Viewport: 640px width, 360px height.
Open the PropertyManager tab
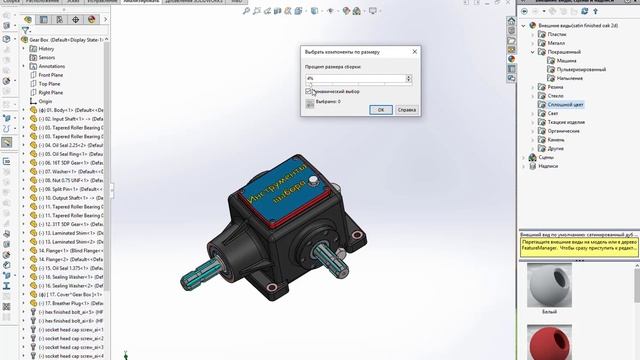coord(44,19)
